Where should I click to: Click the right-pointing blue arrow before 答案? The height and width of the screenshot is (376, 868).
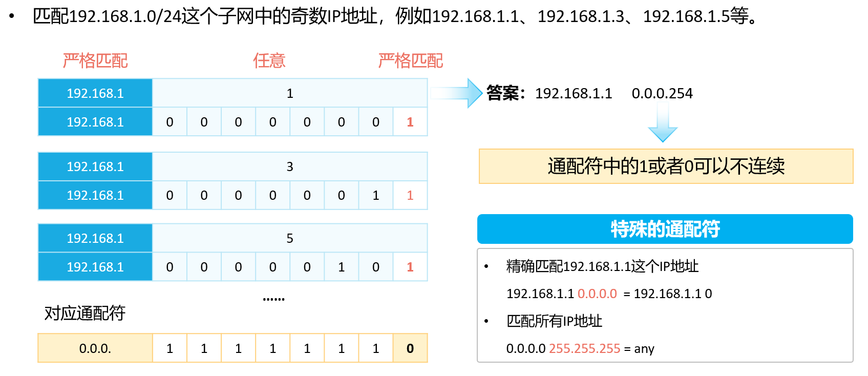457,93
